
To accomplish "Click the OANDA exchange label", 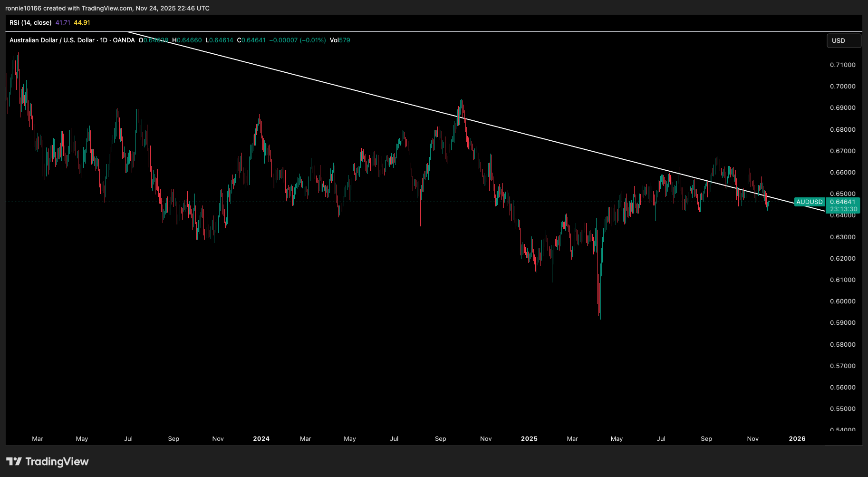I will 124,40.
